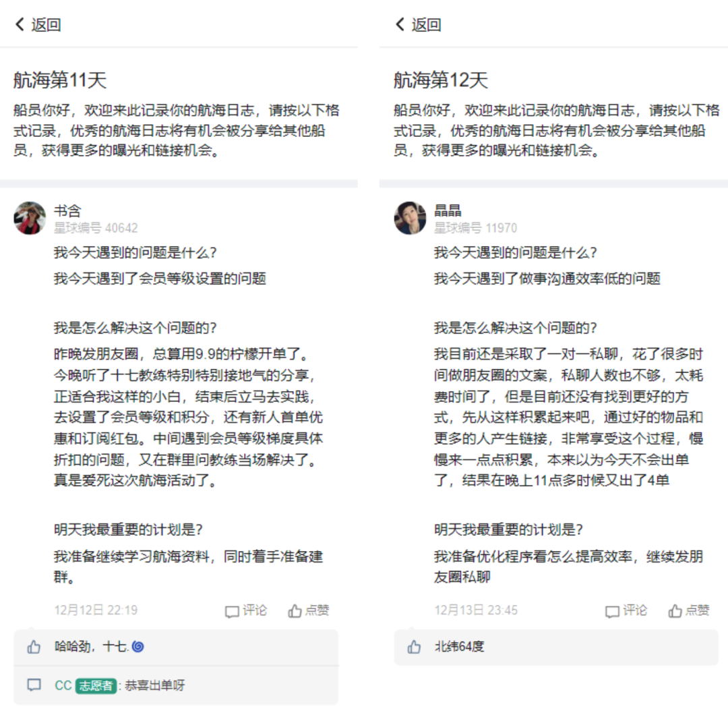The image size is (728, 717).
Task: Click the blue swirl emoji after 十七
Action: pos(138,646)
